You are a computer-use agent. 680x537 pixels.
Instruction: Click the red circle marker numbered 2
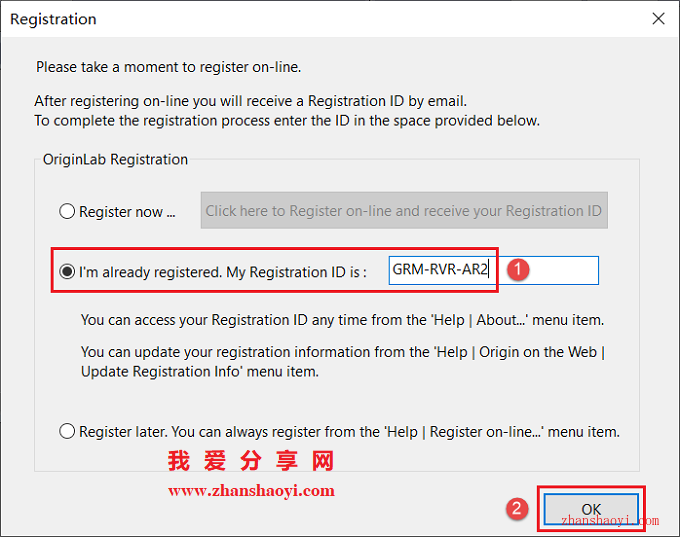[x=517, y=508]
